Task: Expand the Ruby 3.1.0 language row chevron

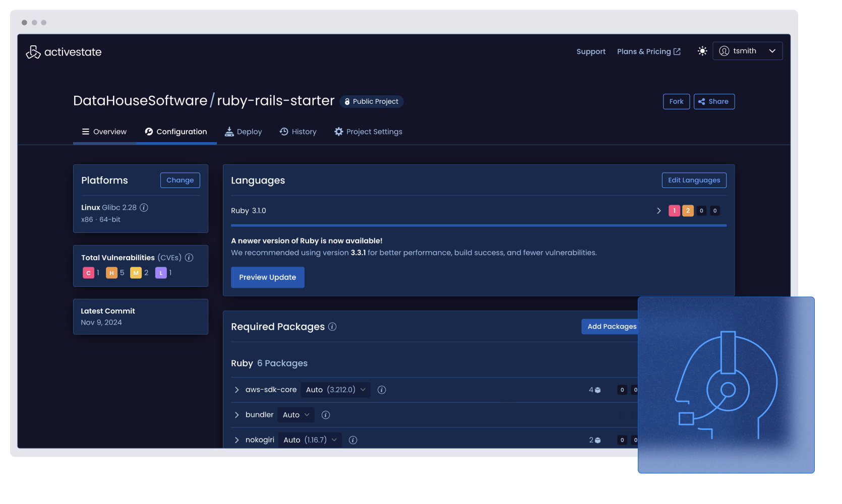Action: pos(658,211)
